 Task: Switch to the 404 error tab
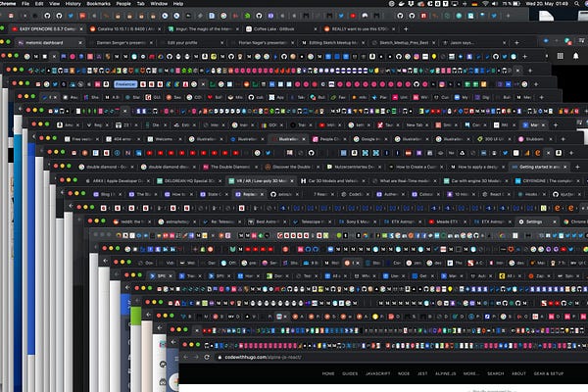pyautogui.click(x=123, y=139)
